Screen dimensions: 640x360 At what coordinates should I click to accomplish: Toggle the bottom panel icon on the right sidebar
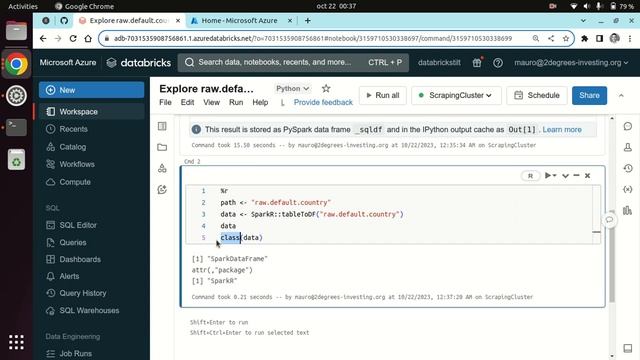pos(628,348)
